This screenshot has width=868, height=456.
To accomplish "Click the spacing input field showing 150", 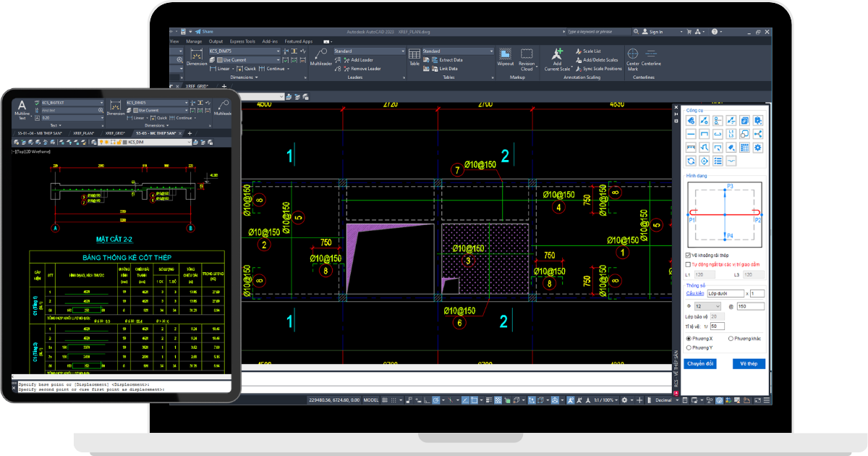I will click(x=750, y=306).
